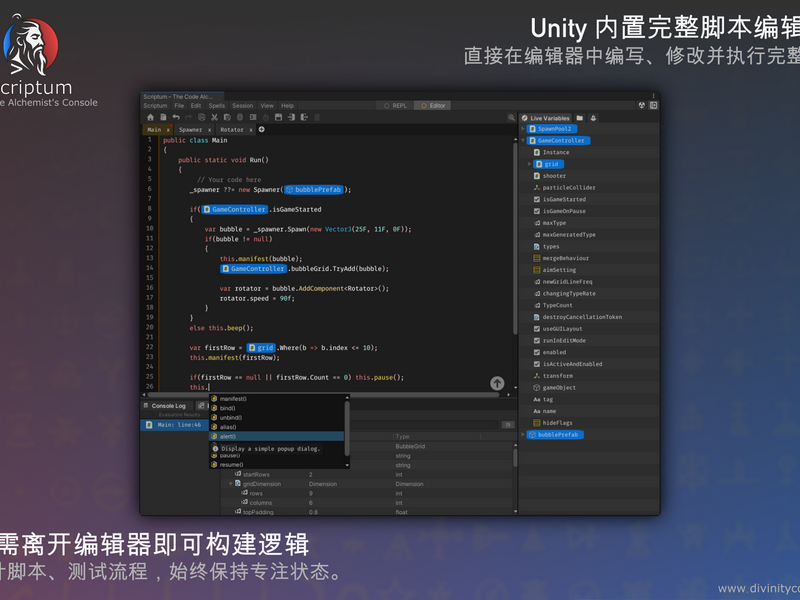Viewport: 800px width, 600px height.
Task: Switch to the Spawner script tab
Action: pyautogui.click(x=191, y=130)
